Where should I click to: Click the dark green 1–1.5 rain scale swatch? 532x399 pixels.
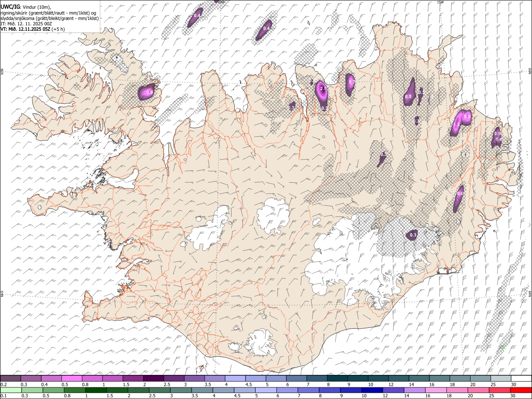click(96, 390)
